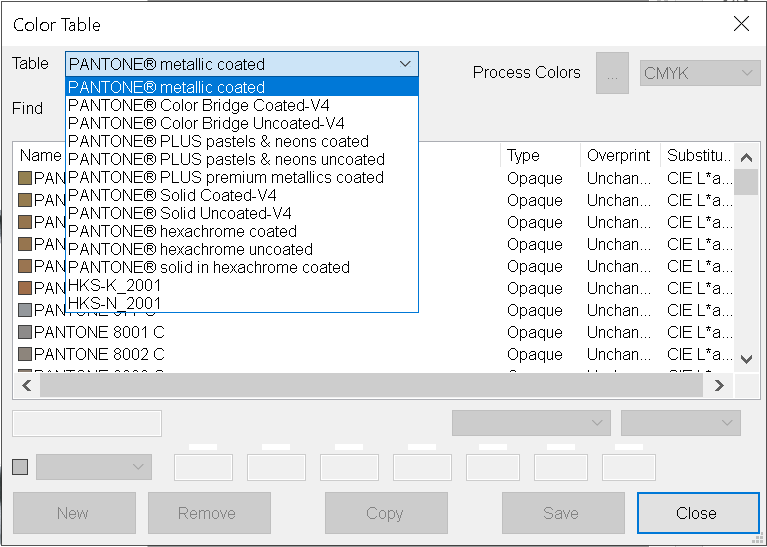Screen dimensions: 767x547
Task: Click the color name input field below list
Action: [87, 423]
